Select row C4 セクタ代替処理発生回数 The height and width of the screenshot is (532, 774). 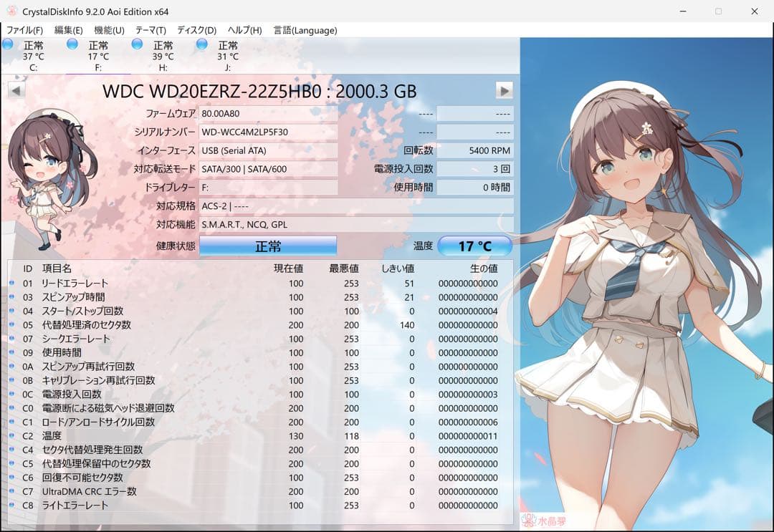pos(260,450)
